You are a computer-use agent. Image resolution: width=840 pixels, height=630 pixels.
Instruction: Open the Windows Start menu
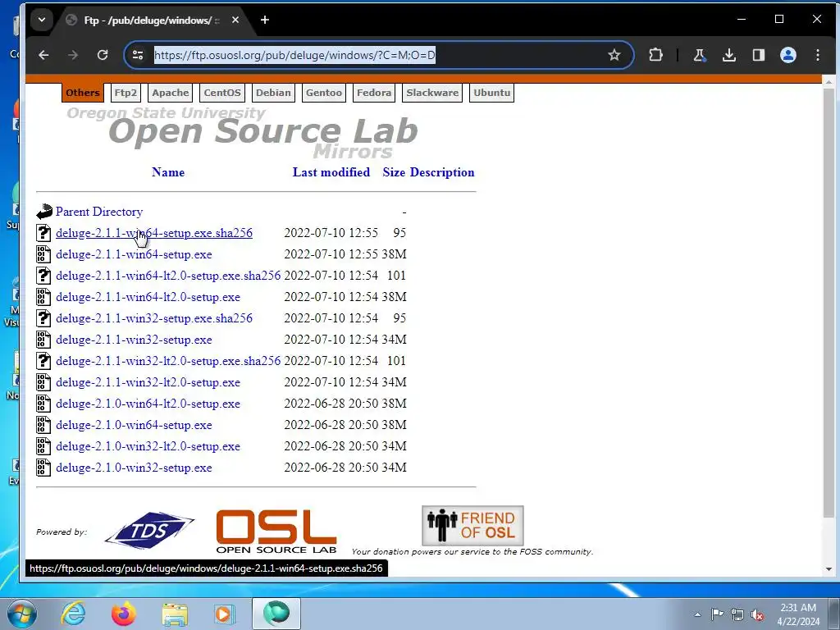click(21, 614)
